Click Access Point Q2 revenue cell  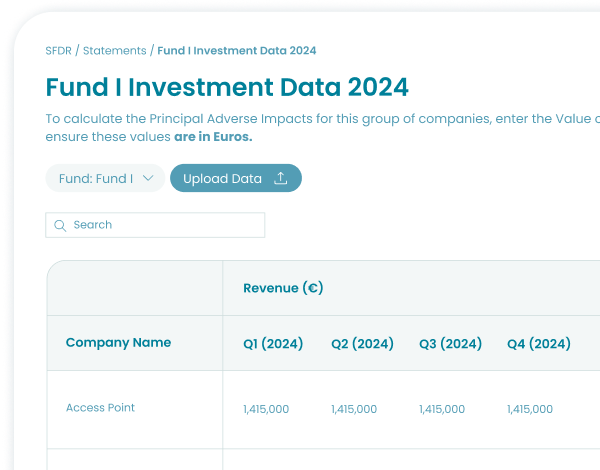click(354, 409)
